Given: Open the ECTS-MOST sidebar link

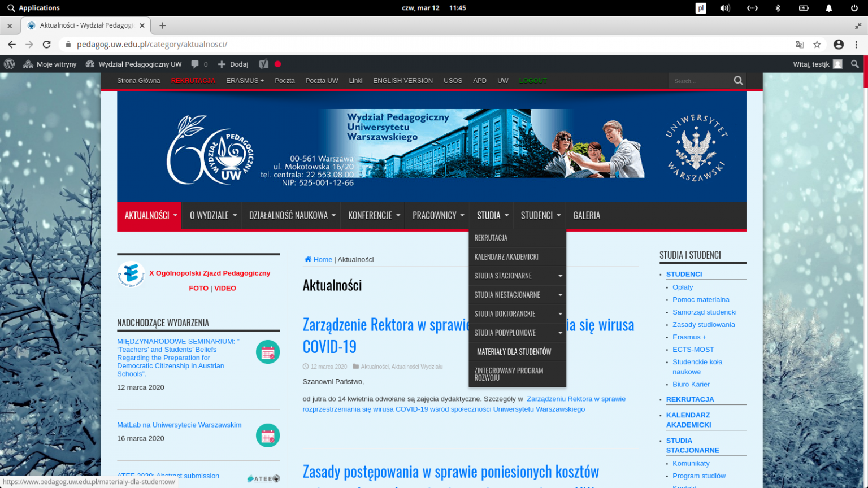Looking at the screenshot, I should [x=693, y=350].
